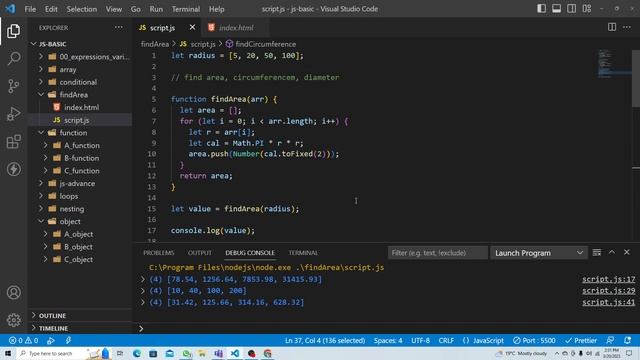Change CRLF end of line sequence
This screenshot has width=640, height=360.
coord(446,340)
